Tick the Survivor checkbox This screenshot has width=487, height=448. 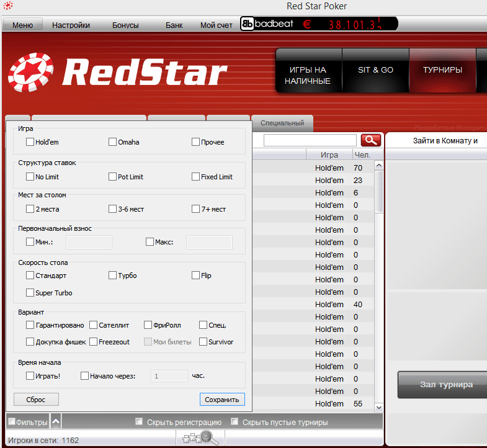point(203,342)
